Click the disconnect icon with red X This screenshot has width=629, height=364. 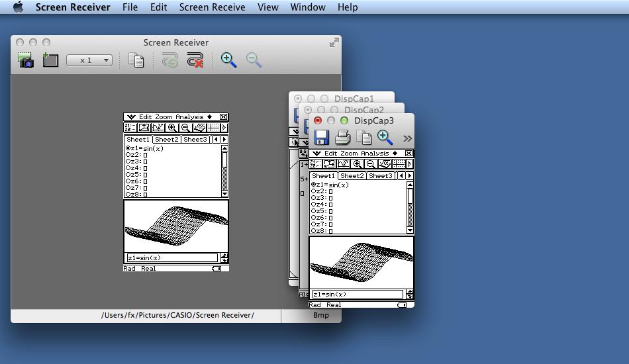point(195,60)
